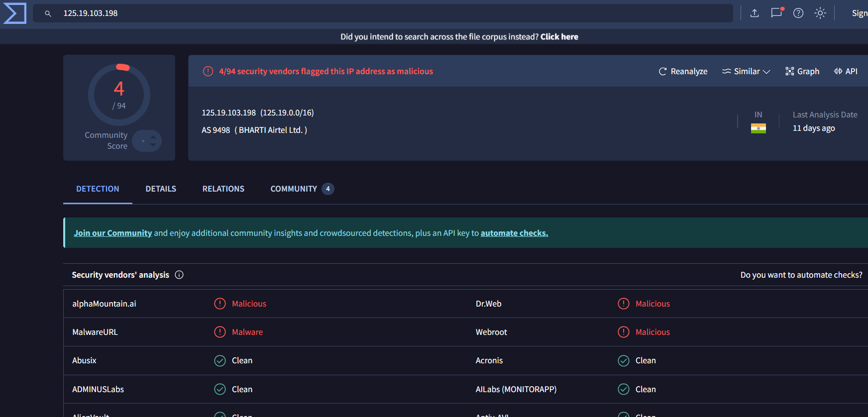Click the search magnifier icon
Screen dimensions: 868x417
pyautogui.click(x=48, y=13)
